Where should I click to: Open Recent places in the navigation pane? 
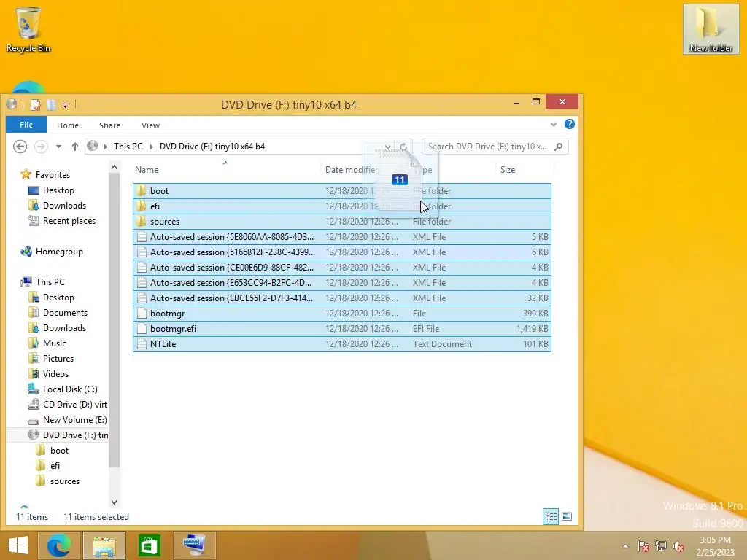(69, 220)
